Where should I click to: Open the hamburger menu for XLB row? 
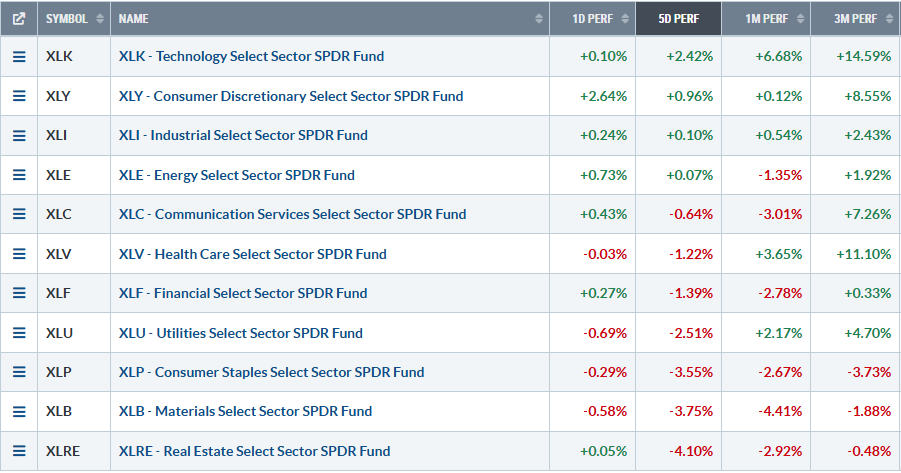pyautogui.click(x=18, y=411)
